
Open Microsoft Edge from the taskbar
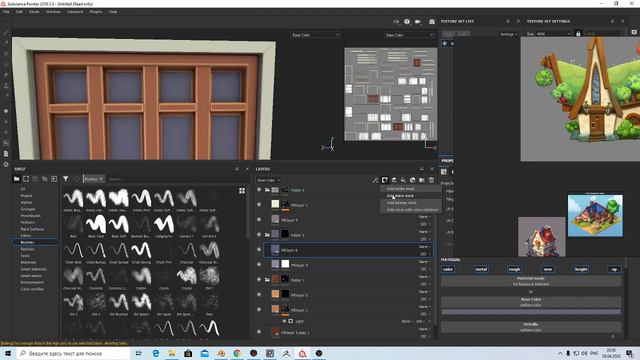(156, 353)
